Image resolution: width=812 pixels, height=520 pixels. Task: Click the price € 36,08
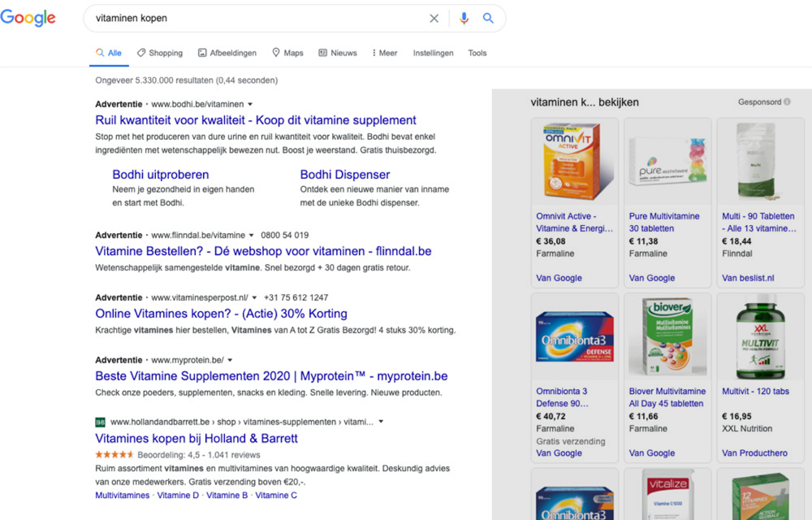point(551,241)
